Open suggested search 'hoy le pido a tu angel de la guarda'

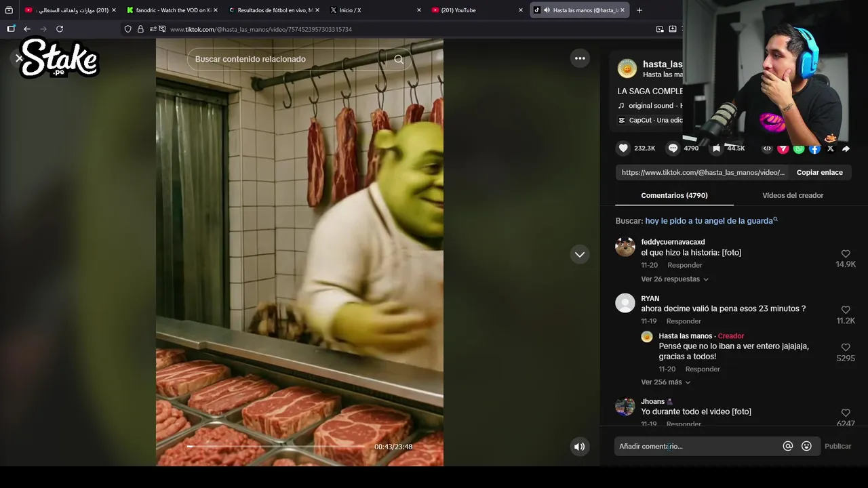[711, 221]
